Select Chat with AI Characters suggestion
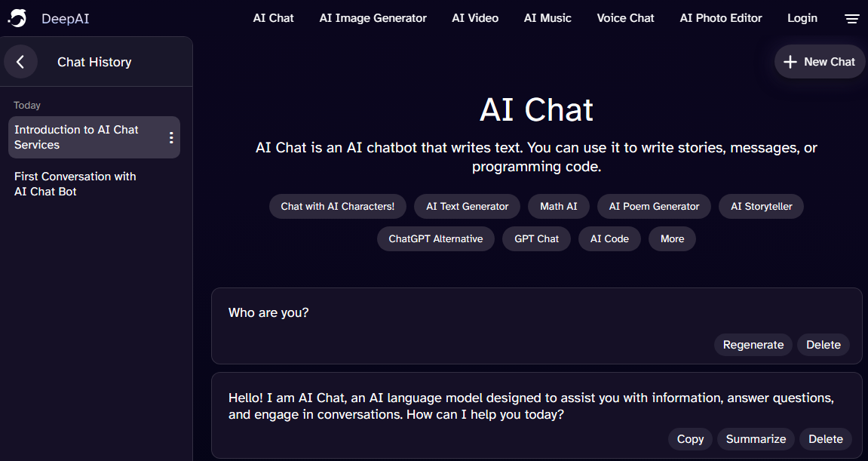The image size is (868, 461). click(x=337, y=206)
